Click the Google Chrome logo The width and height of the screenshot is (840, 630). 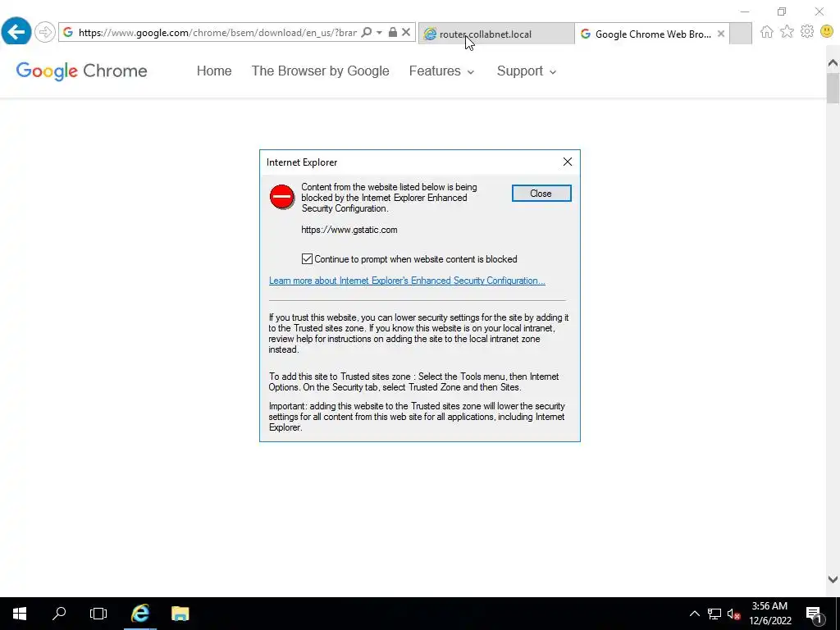pyautogui.click(x=81, y=71)
